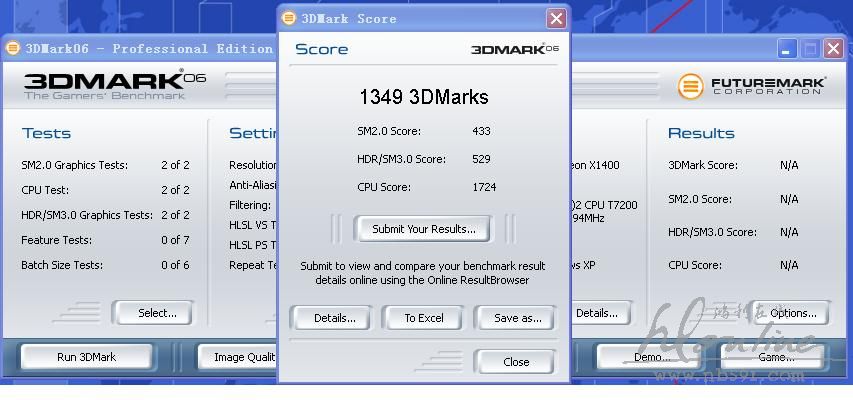Click the Submit Your Results button
The width and height of the screenshot is (853, 400).
pos(423,229)
